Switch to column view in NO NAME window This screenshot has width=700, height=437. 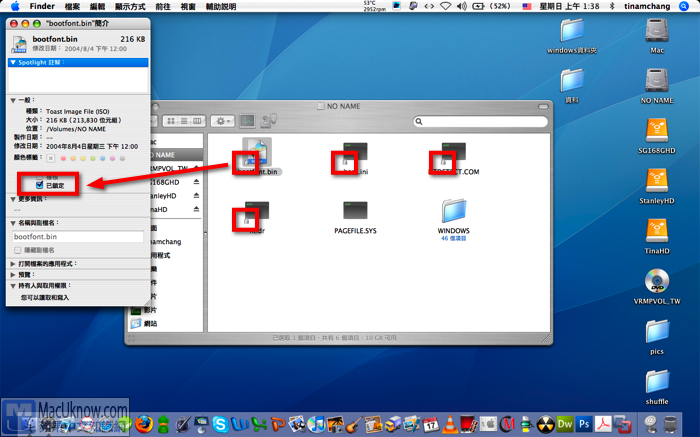point(197,121)
